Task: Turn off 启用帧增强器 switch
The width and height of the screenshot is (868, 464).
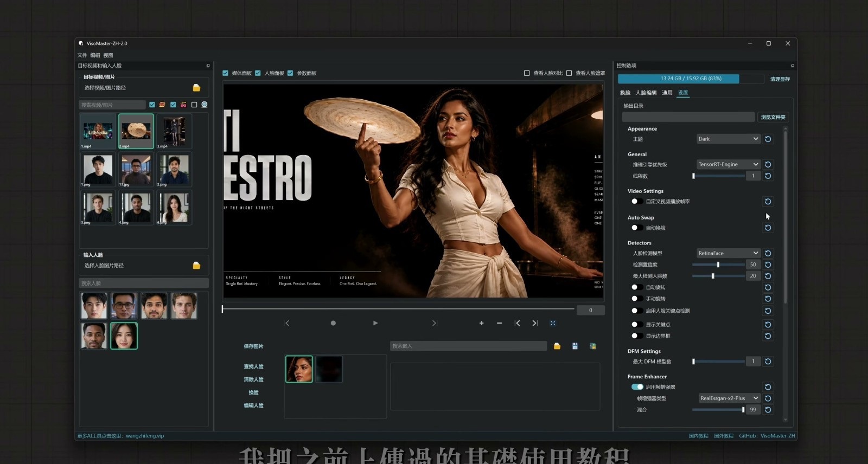Action: 637,387
